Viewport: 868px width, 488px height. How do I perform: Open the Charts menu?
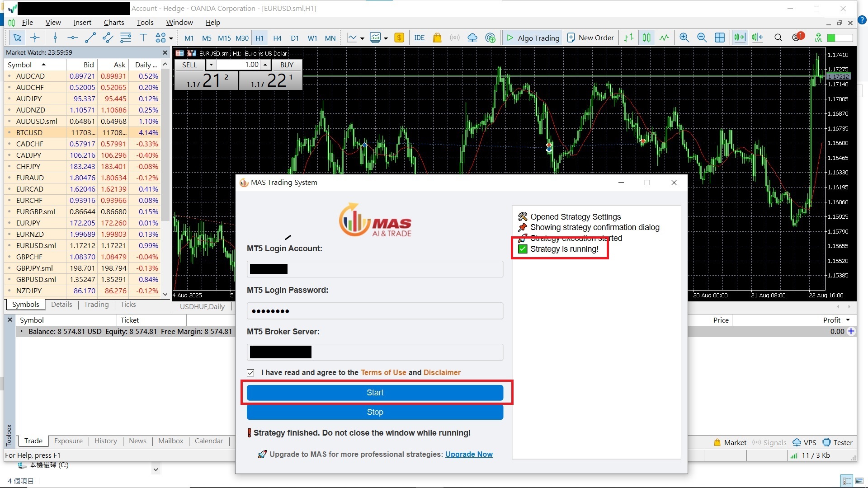tap(113, 22)
